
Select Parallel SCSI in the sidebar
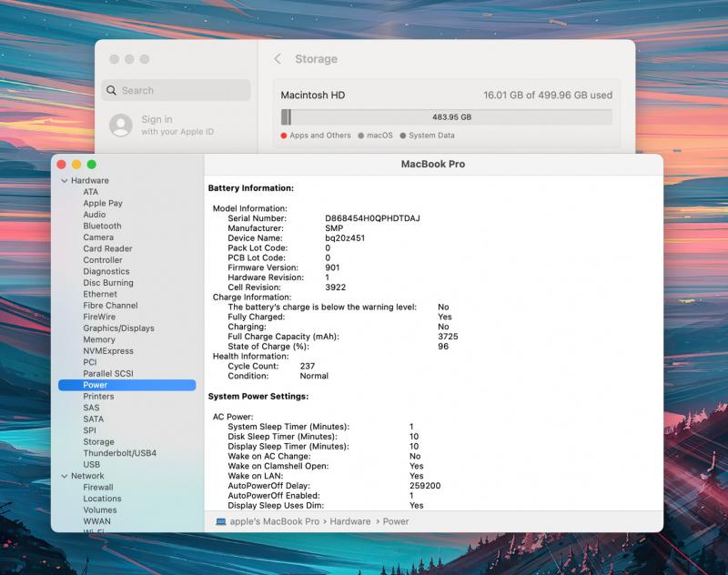coord(108,374)
